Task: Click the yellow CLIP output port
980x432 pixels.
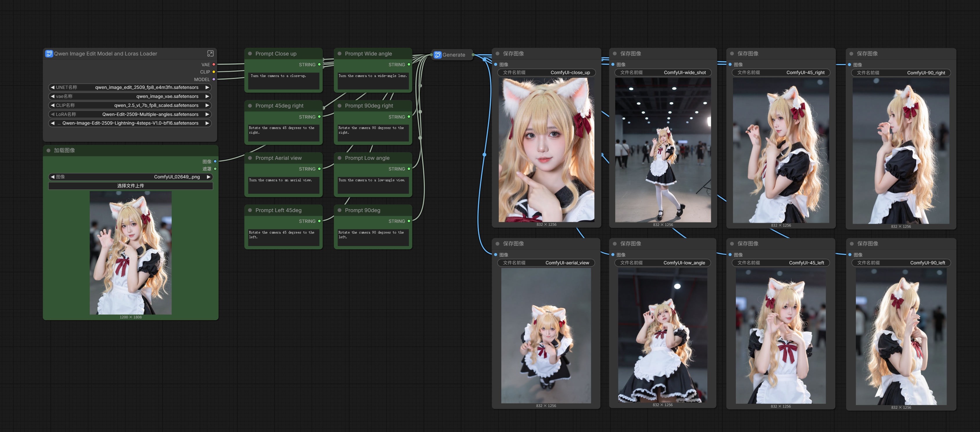Action: point(214,72)
